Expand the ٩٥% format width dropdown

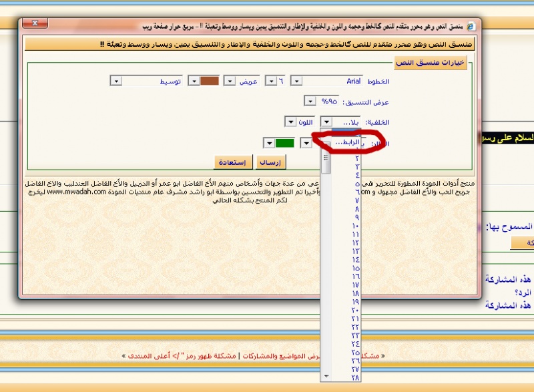tap(310, 101)
